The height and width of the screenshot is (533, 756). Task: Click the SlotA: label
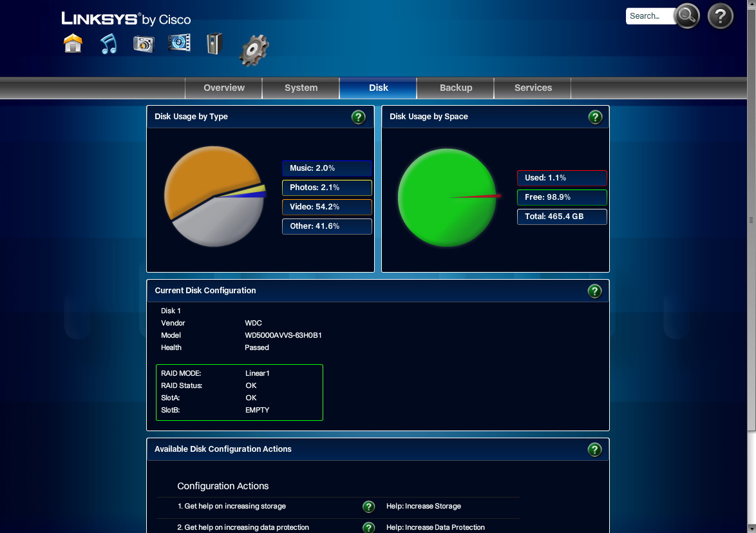170,398
